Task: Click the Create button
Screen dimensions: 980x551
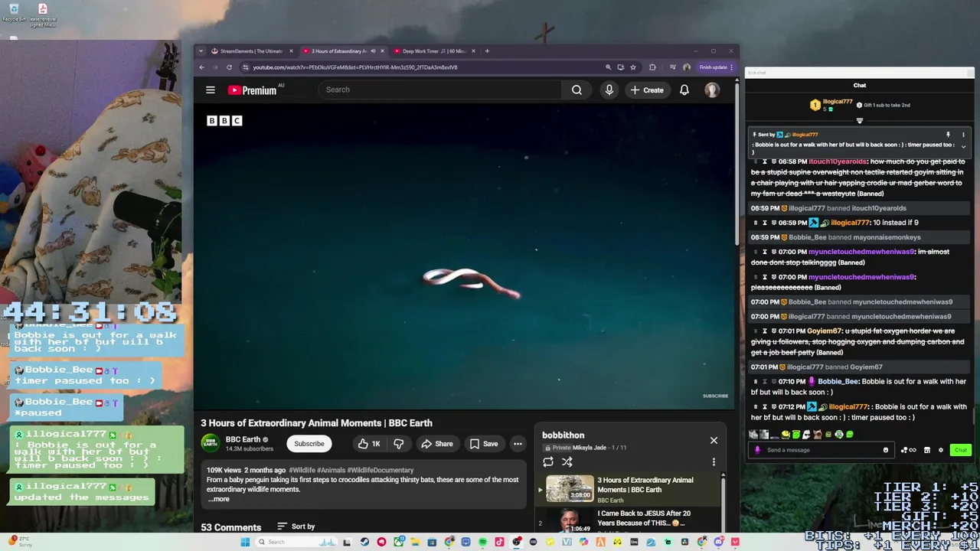Action: (647, 90)
